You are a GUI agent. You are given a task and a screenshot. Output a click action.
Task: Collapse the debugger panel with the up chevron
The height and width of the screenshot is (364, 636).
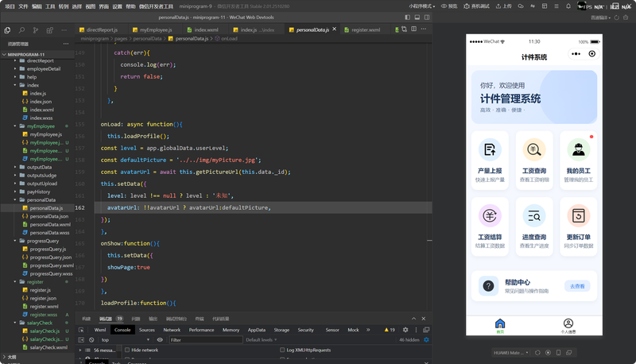coord(413,319)
